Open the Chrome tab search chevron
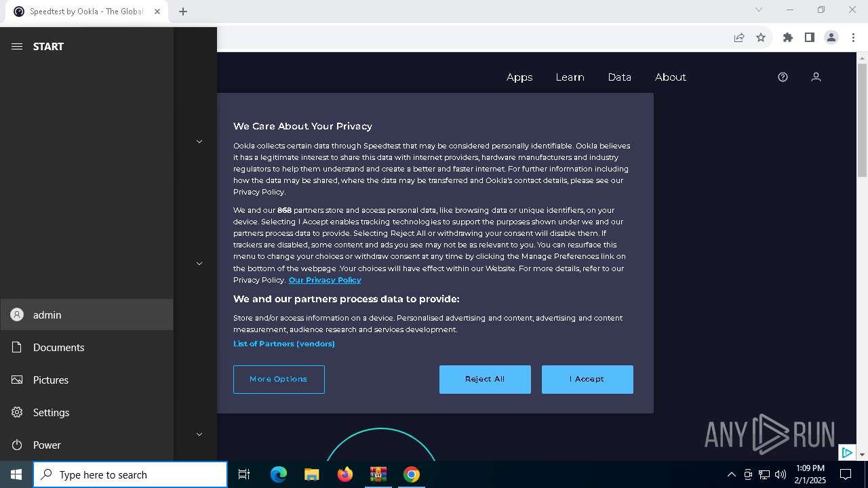 (759, 9)
